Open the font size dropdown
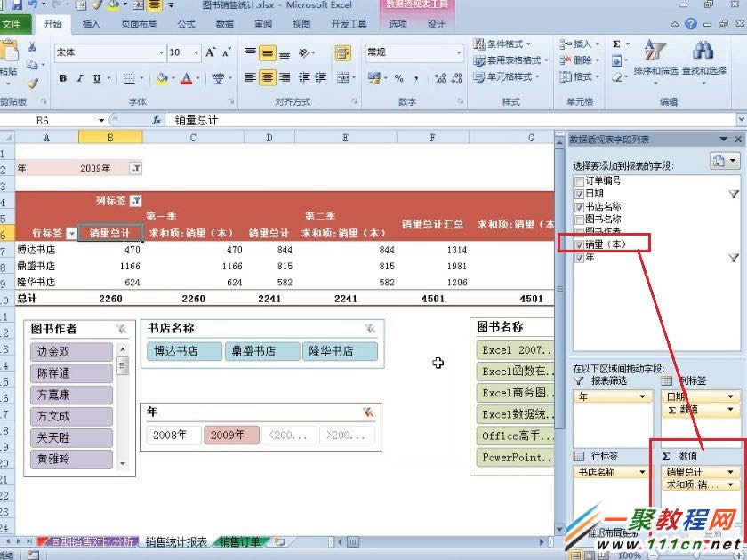This screenshot has width=747, height=560. click(194, 52)
